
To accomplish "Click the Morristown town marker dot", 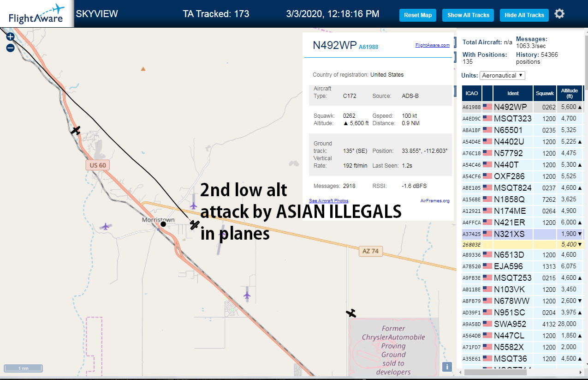I will (x=163, y=224).
